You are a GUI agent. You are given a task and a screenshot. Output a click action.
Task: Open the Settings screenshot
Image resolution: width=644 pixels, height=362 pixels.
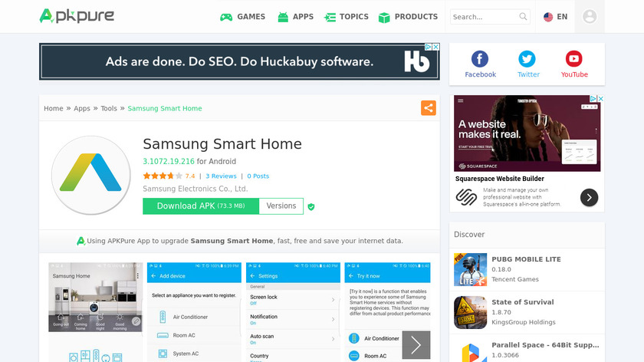coord(293,312)
